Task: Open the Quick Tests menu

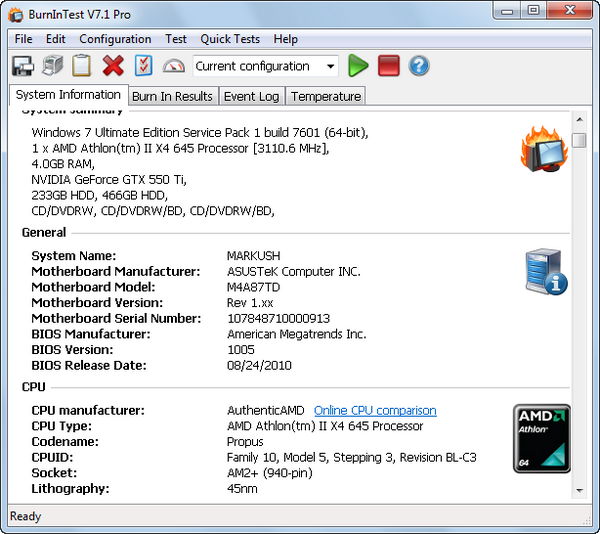Action: click(229, 39)
